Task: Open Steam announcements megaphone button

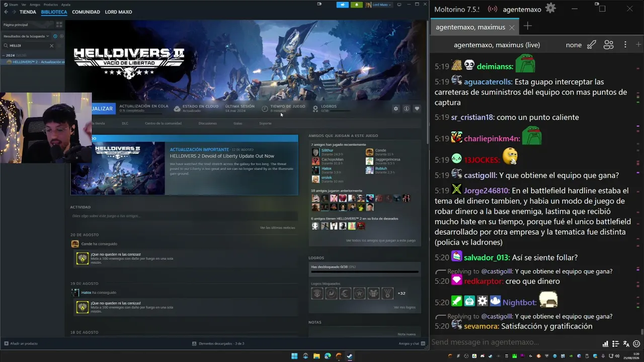Action: click(342, 5)
